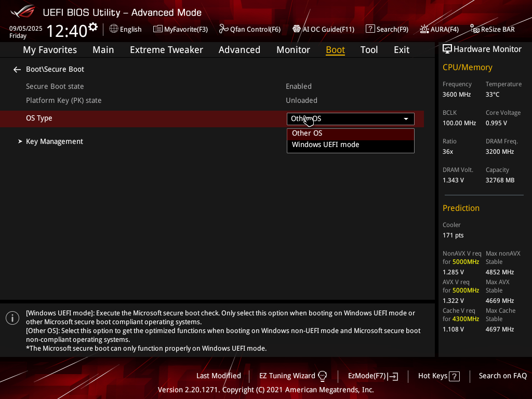Screen dimensions: 532x399
Task: Click the Search(F9) text label
Action: pyautogui.click(x=392, y=30)
